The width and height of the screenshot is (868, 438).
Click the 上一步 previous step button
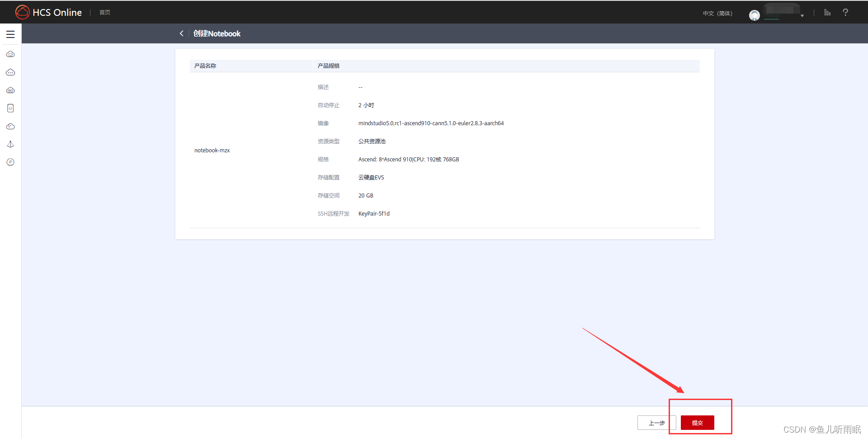pos(656,423)
